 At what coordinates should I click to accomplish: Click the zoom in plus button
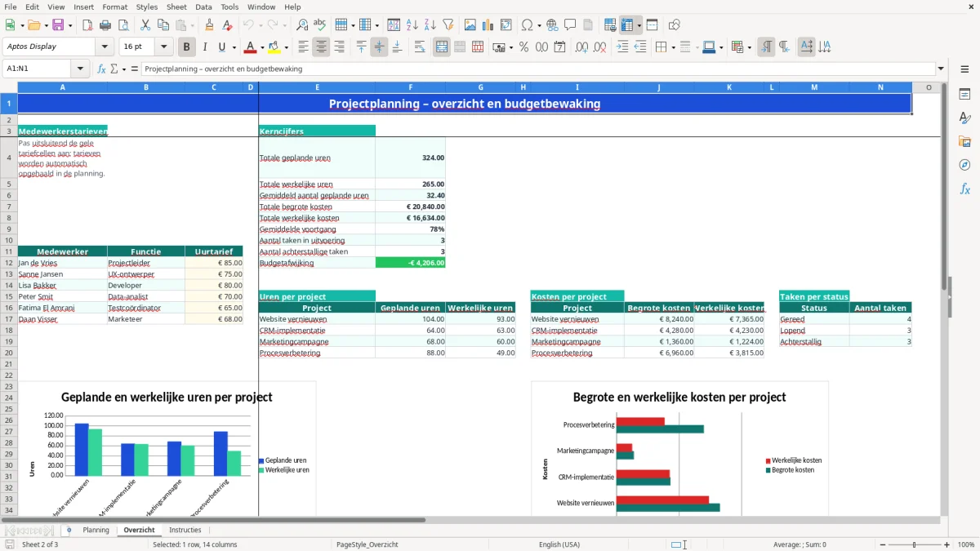click(x=947, y=544)
